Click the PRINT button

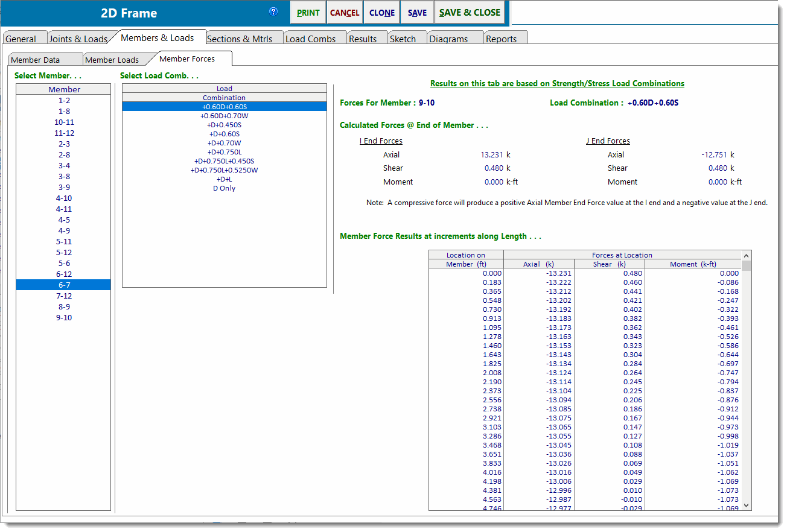tap(308, 13)
